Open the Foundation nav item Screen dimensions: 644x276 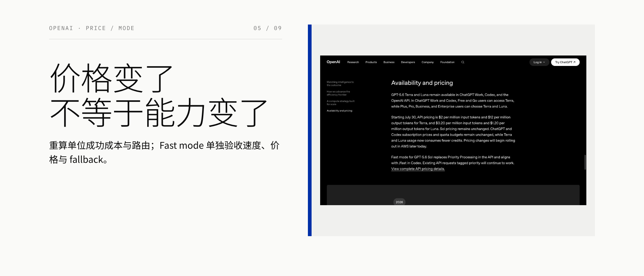[447, 62]
